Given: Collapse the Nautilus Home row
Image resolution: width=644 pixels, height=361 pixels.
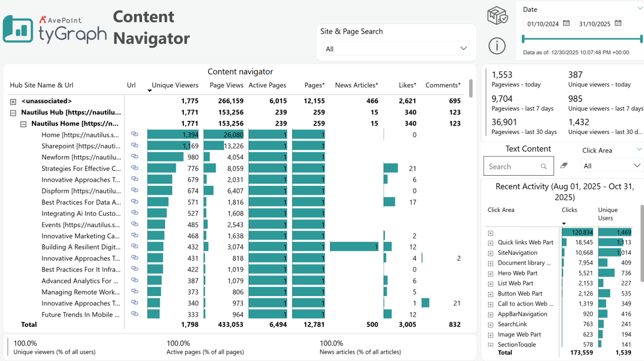Looking at the screenshot, I should pyautogui.click(x=24, y=124).
